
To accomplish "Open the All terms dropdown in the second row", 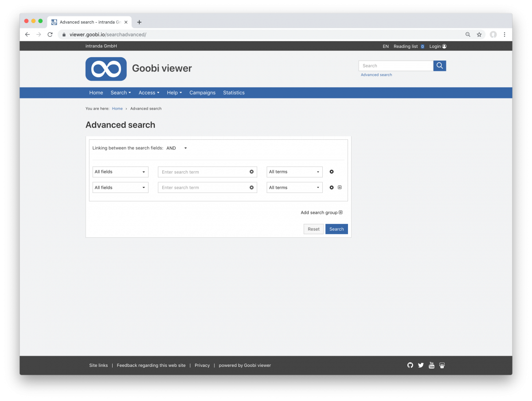I will (294, 187).
